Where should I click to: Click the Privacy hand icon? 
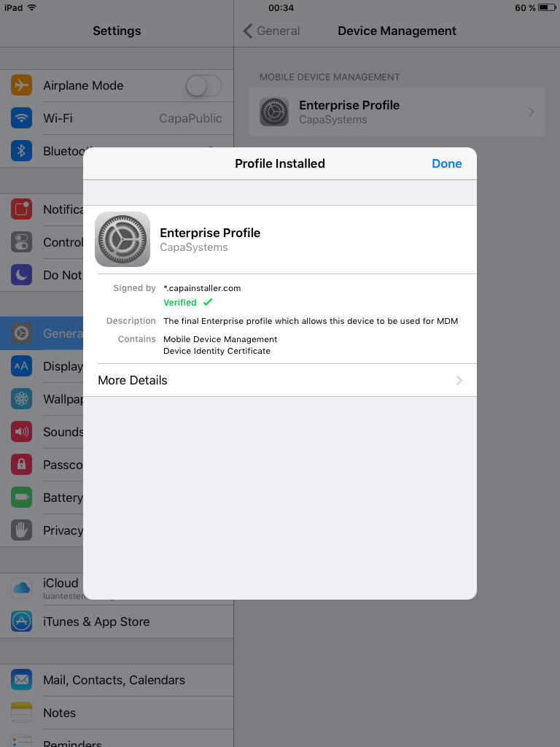21,530
